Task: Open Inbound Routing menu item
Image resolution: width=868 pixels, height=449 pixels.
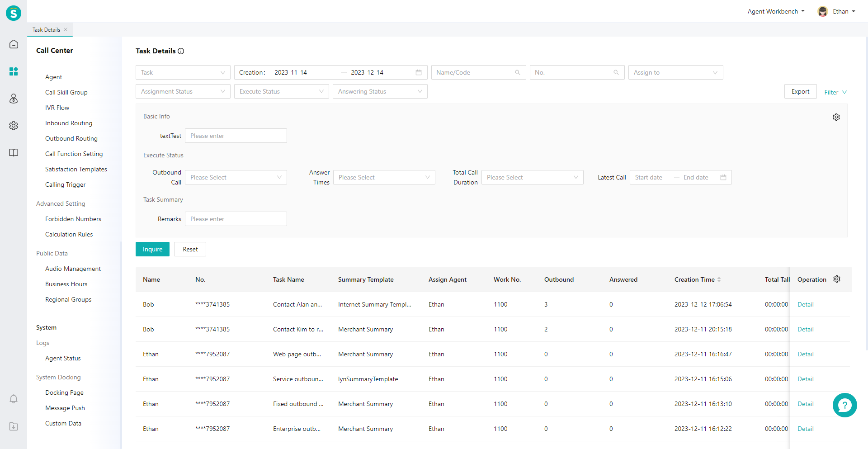Action: [69, 123]
